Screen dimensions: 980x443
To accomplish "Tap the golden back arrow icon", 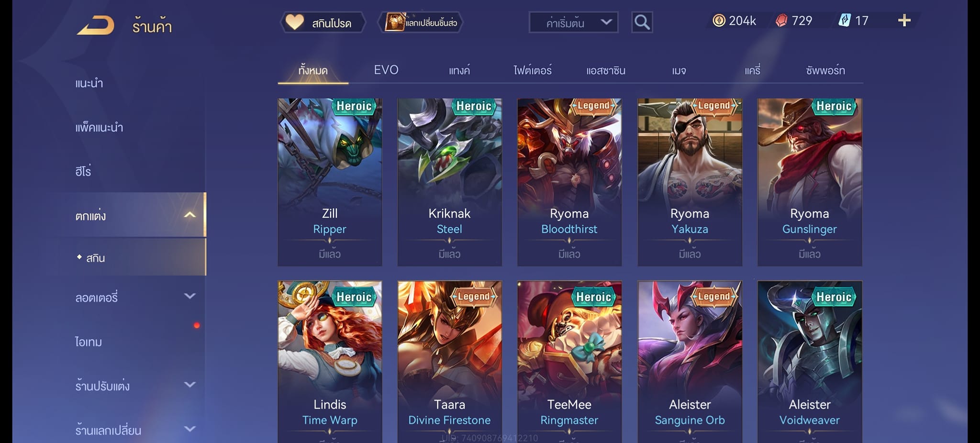I will point(96,25).
